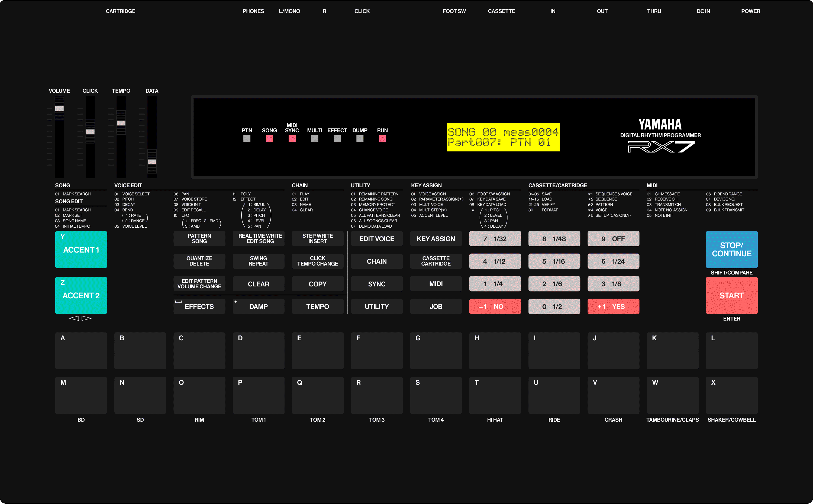Open the UTILITY mode button
This screenshot has height=504, width=813.
[x=377, y=306]
